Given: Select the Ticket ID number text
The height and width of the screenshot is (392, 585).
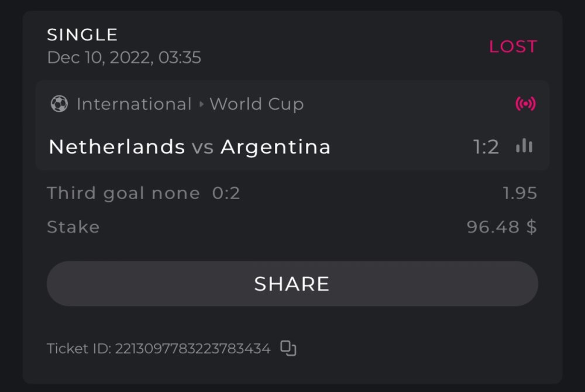Looking at the screenshot, I should [x=192, y=349].
